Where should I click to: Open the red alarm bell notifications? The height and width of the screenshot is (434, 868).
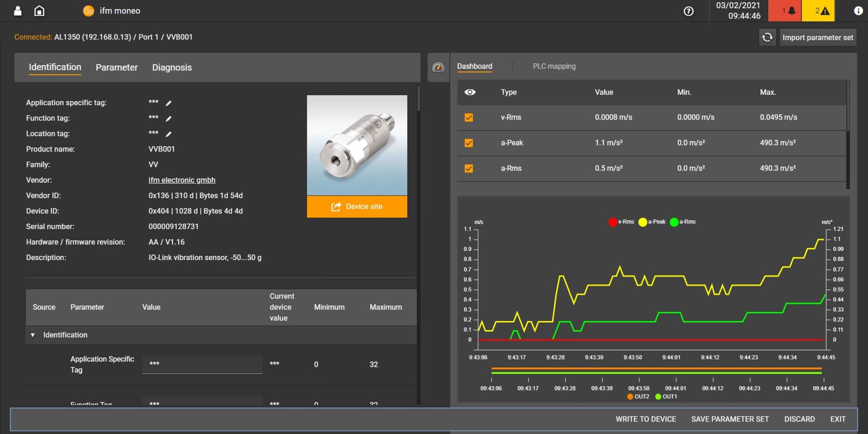785,11
